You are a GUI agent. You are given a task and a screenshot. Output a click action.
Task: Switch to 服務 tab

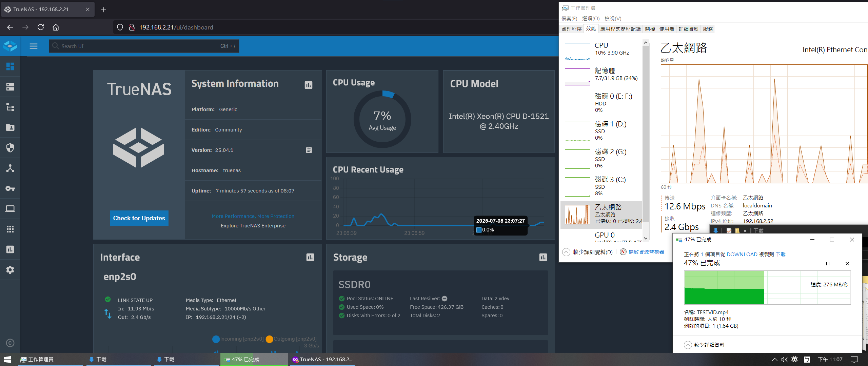(x=708, y=29)
